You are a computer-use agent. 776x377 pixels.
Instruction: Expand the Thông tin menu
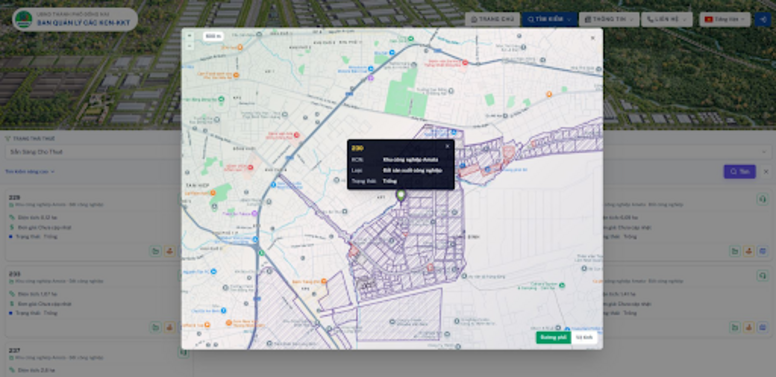pyautogui.click(x=609, y=19)
